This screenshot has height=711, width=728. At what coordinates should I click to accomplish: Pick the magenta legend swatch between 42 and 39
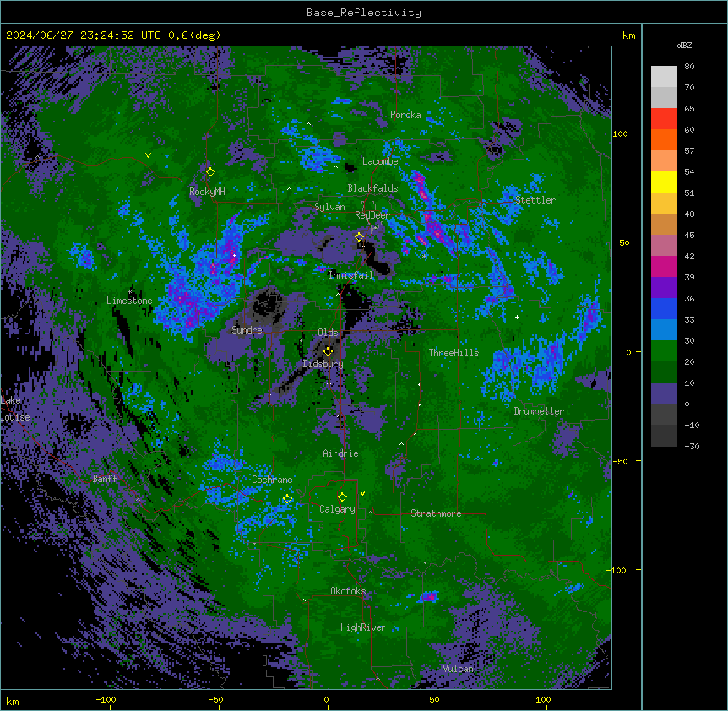664,266
